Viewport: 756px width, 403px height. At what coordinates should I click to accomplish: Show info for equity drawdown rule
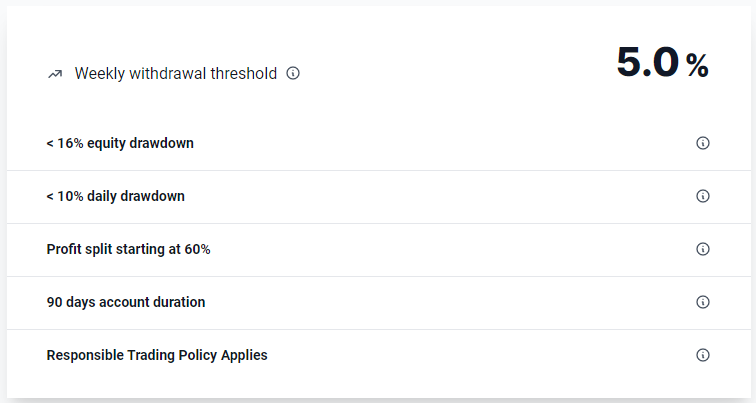[x=702, y=143]
